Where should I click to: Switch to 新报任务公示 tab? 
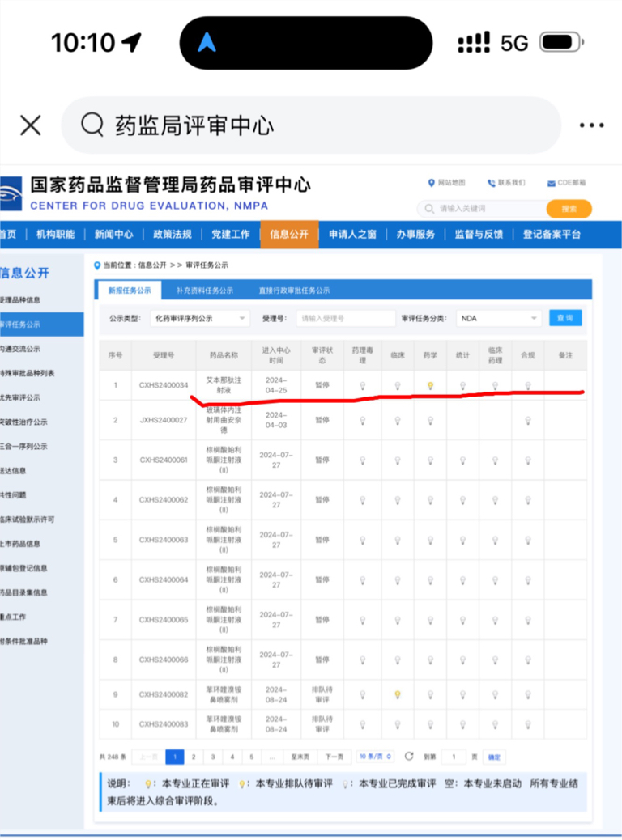point(130,291)
